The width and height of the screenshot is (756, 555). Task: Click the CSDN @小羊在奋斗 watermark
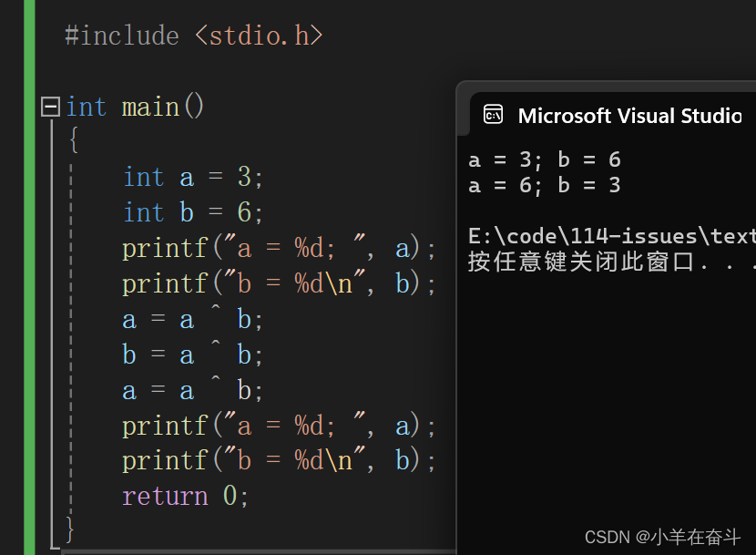click(x=662, y=537)
